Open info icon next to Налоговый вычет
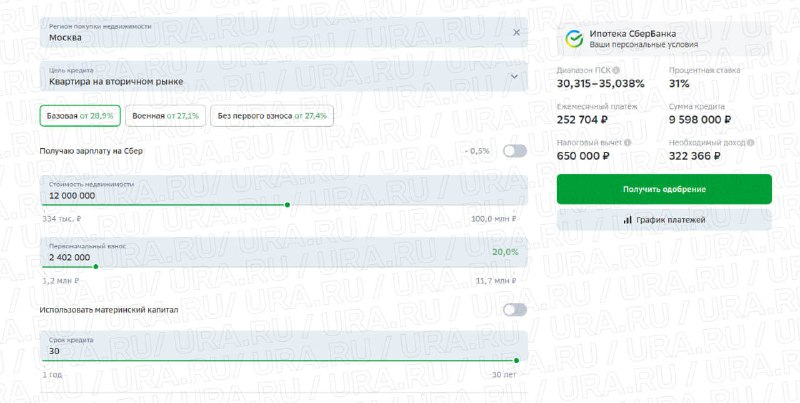 [628, 143]
